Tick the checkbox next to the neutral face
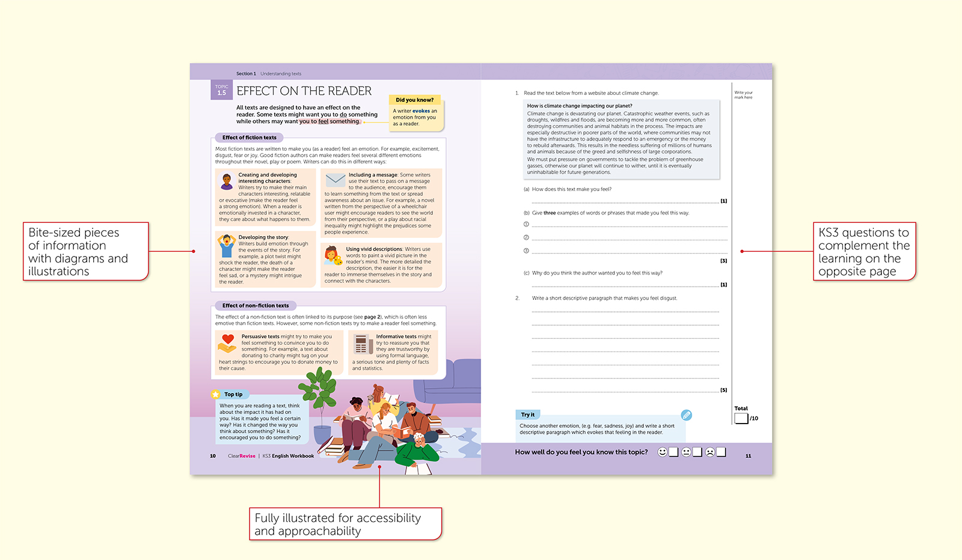962x560 pixels. [x=697, y=452]
